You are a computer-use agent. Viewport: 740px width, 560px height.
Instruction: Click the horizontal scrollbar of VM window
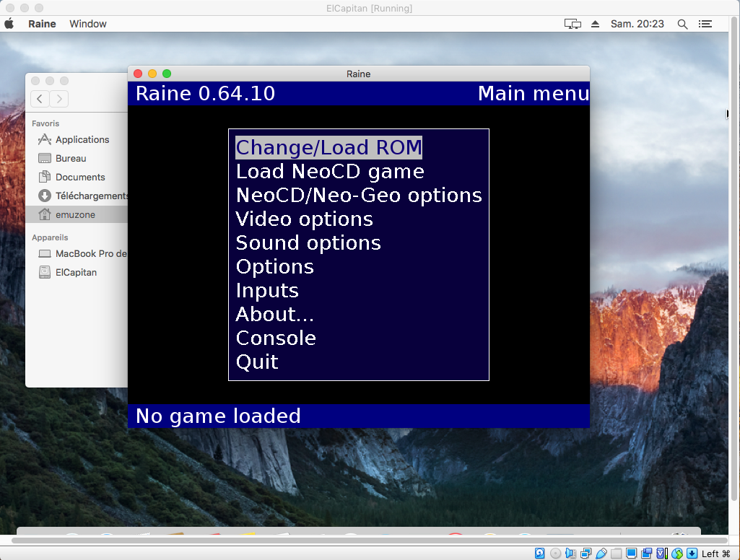pyautogui.click(x=370, y=541)
